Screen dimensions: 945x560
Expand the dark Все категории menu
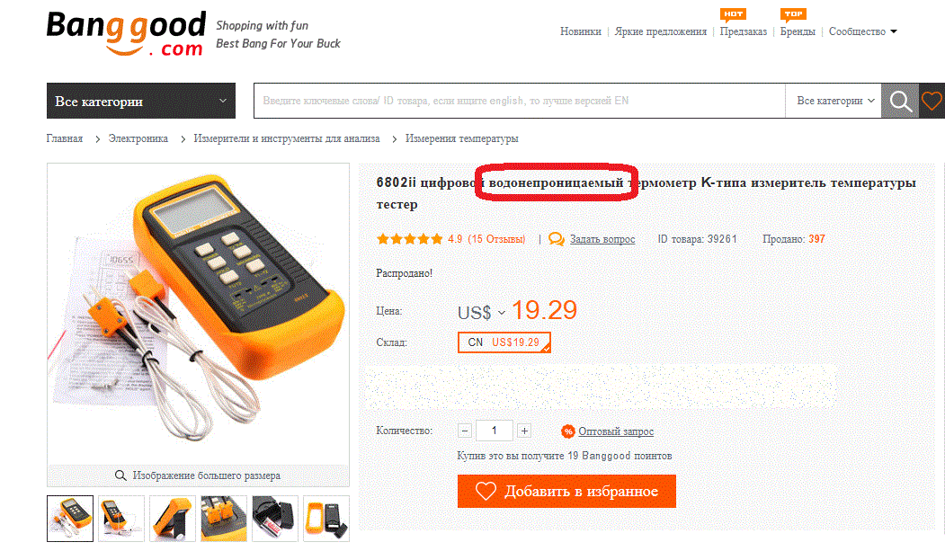click(141, 101)
